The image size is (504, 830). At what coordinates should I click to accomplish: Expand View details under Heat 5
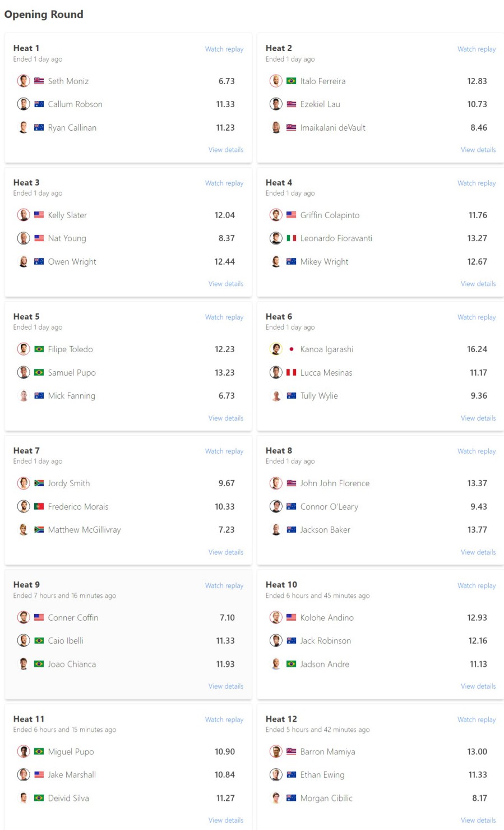pyautogui.click(x=226, y=418)
